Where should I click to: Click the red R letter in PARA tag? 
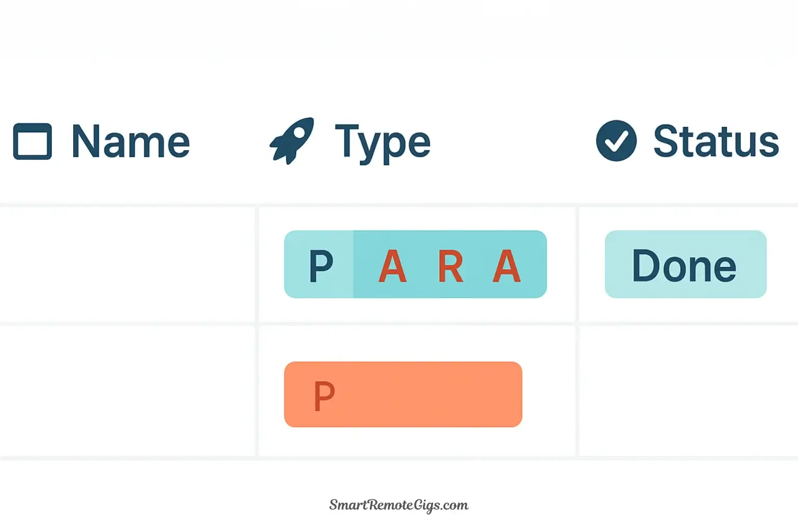coord(450,265)
